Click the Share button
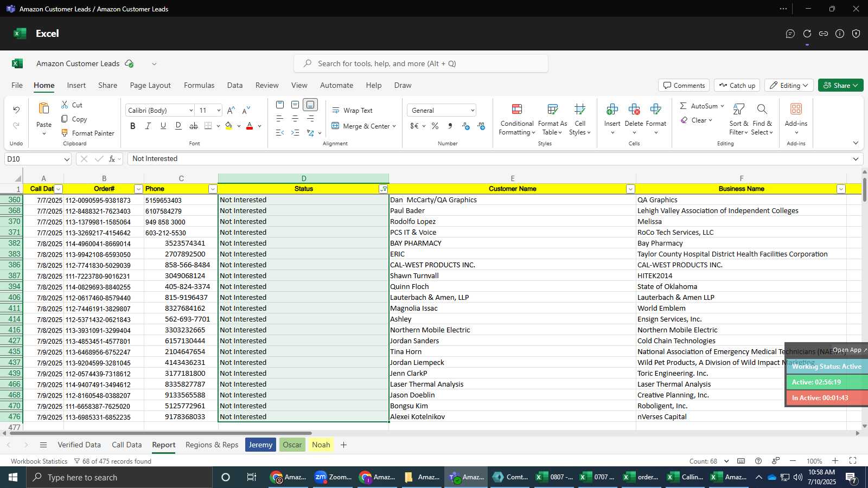Image resolution: width=868 pixels, height=488 pixels. coord(840,85)
